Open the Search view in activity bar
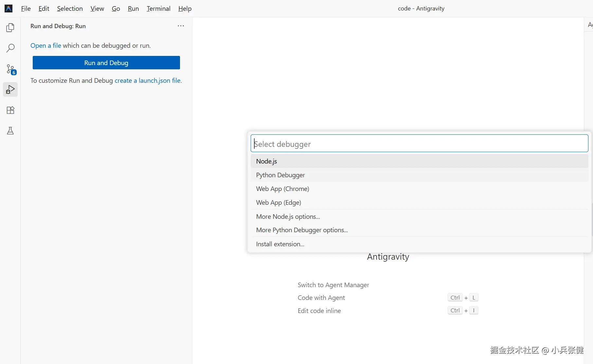Viewport: 593px width, 364px height. coord(10,48)
